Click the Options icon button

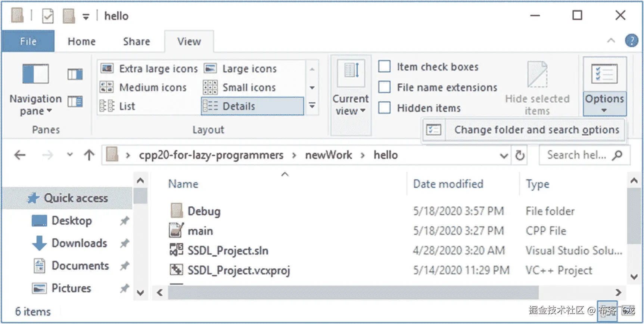604,74
